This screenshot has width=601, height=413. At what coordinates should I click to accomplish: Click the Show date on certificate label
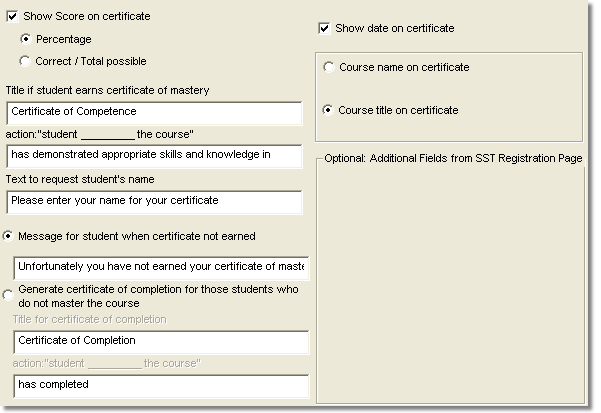[x=395, y=28]
